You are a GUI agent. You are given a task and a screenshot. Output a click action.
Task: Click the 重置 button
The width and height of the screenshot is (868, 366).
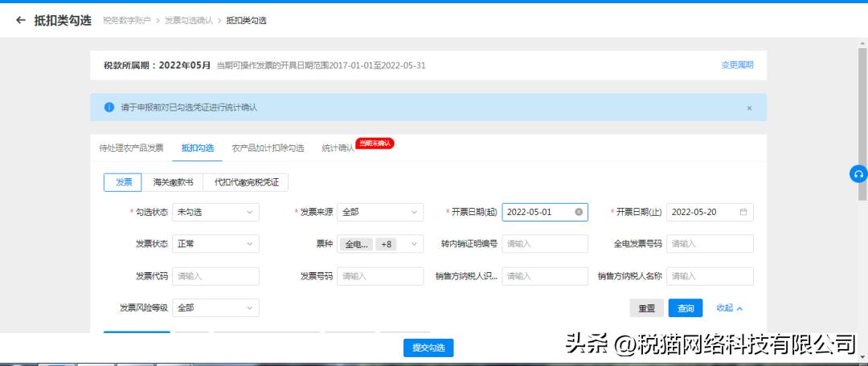646,308
